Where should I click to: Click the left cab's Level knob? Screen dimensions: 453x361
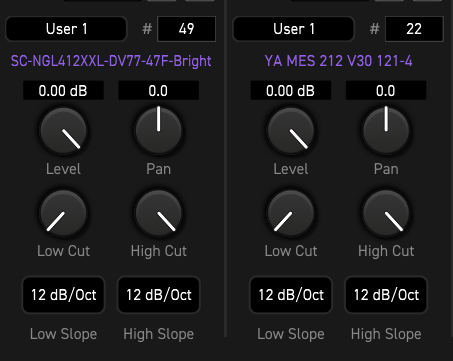(x=63, y=131)
